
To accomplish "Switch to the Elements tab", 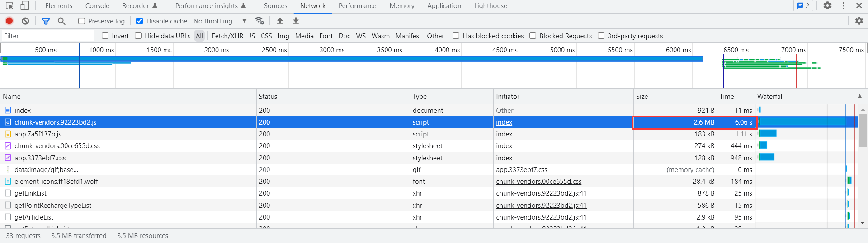I will 59,6.
